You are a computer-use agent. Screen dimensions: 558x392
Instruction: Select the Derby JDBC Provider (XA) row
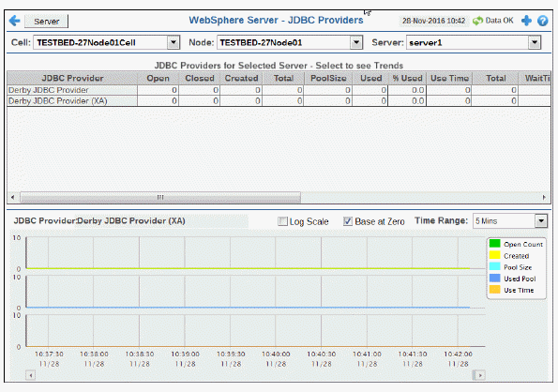279,101
